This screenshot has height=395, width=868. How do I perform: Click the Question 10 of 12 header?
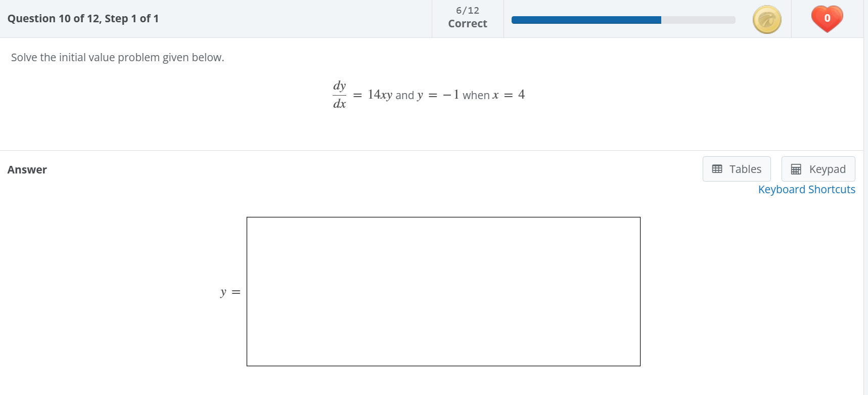82,18
